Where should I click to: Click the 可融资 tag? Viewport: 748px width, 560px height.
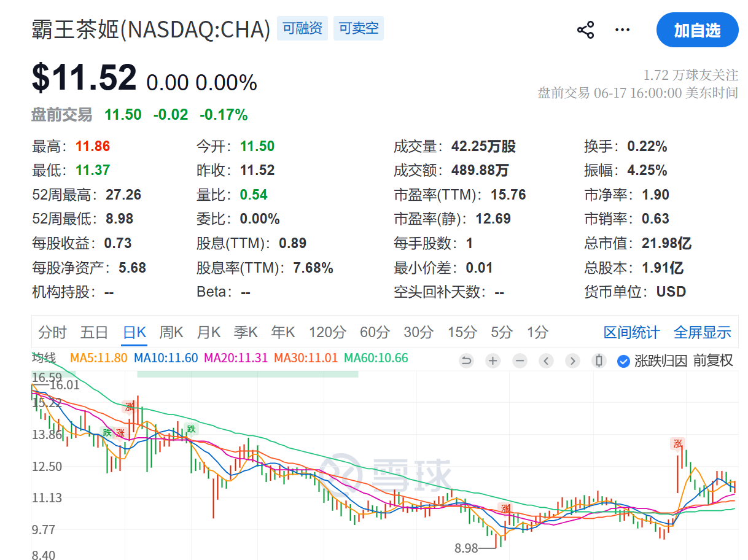pyautogui.click(x=302, y=28)
